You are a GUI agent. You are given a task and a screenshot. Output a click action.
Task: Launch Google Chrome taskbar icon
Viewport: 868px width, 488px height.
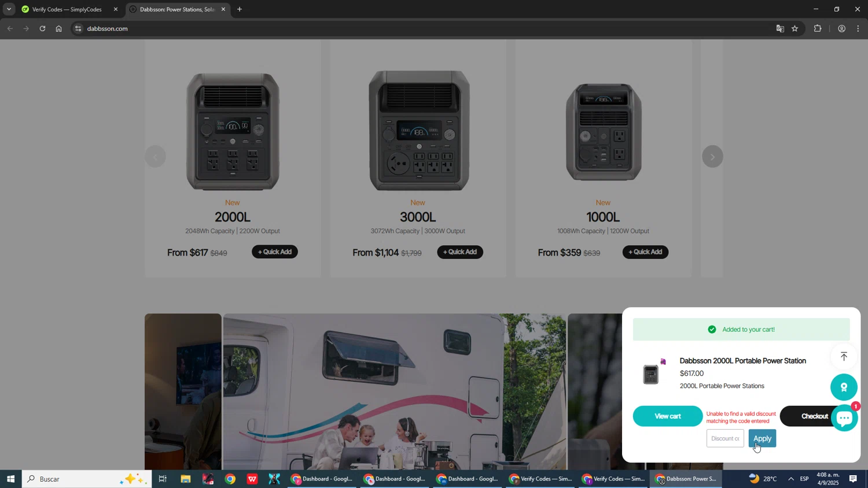(x=230, y=479)
